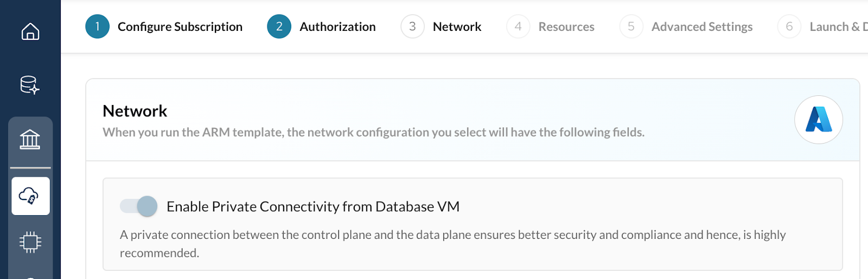Select the step 5 number circle
Image resolution: width=868 pixels, height=279 pixels.
[x=631, y=27]
